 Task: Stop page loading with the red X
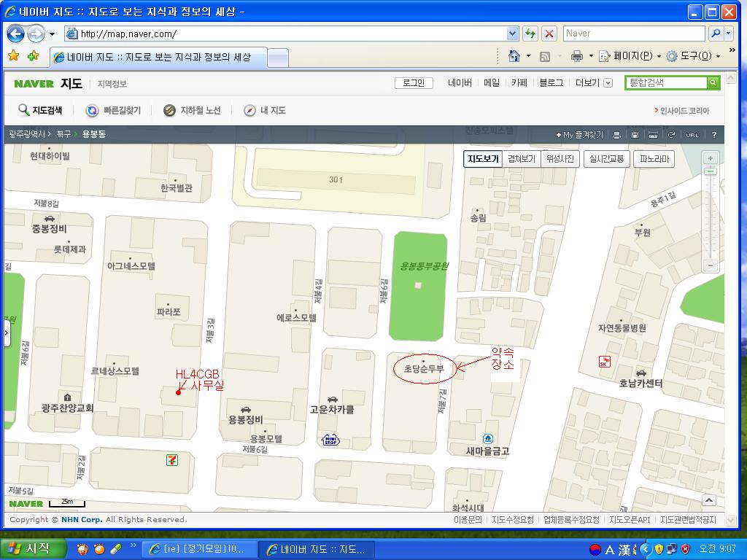tap(549, 34)
